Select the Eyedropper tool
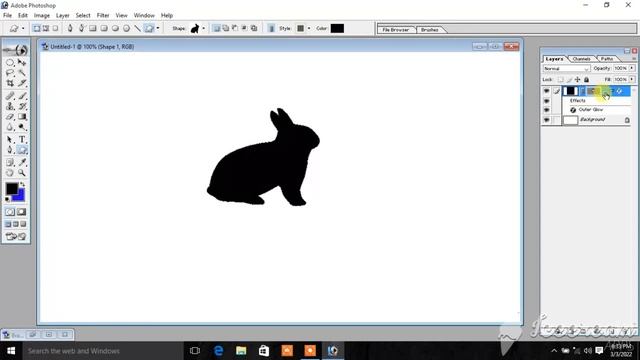The image size is (640, 360). (22, 162)
